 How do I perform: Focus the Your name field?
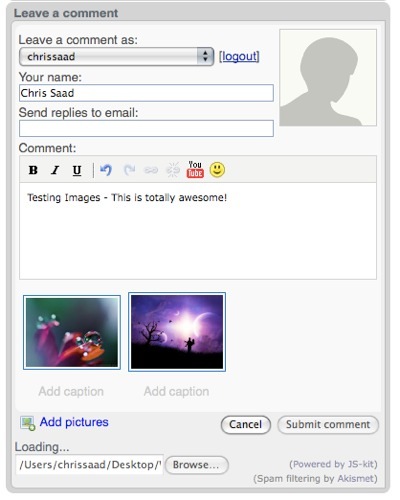click(146, 93)
